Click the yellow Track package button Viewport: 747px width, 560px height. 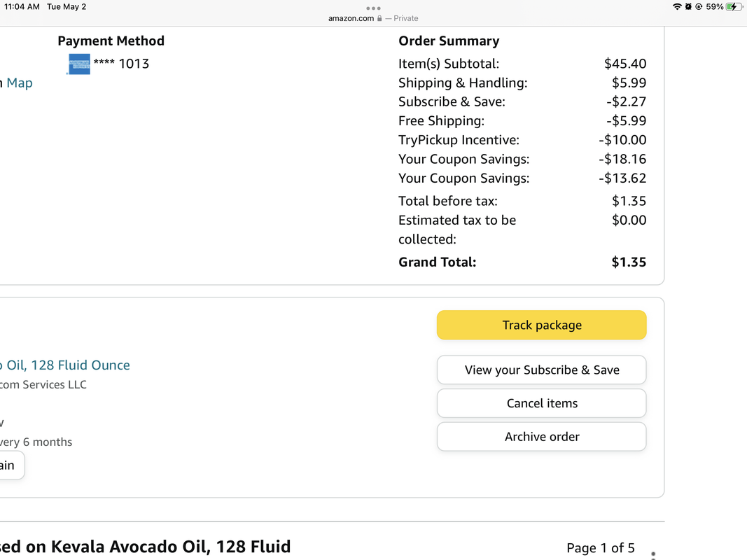point(541,325)
